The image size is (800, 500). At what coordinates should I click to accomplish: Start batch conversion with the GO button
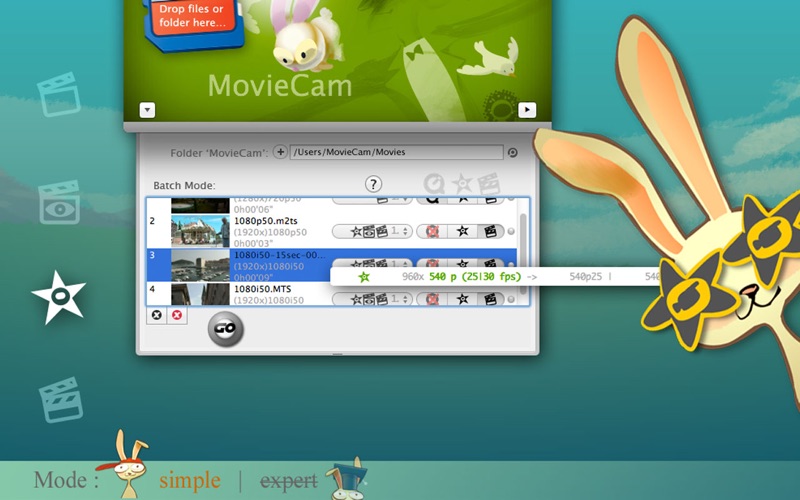226,329
